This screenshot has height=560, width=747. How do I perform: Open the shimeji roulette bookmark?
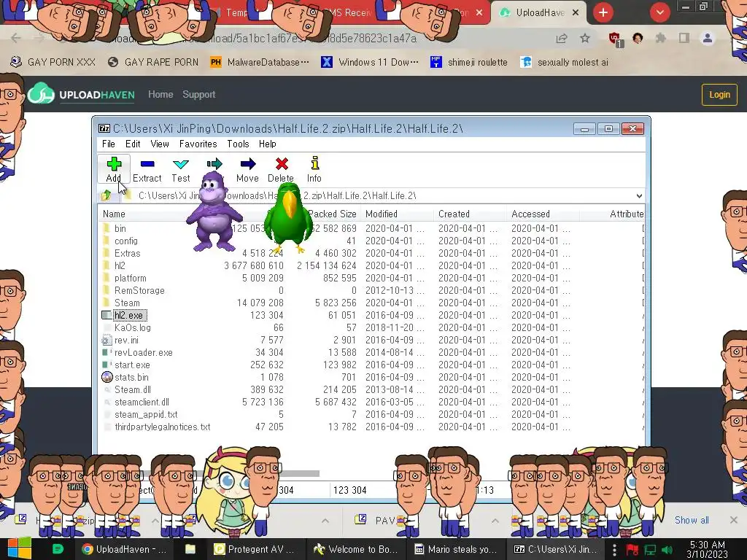point(469,62)
